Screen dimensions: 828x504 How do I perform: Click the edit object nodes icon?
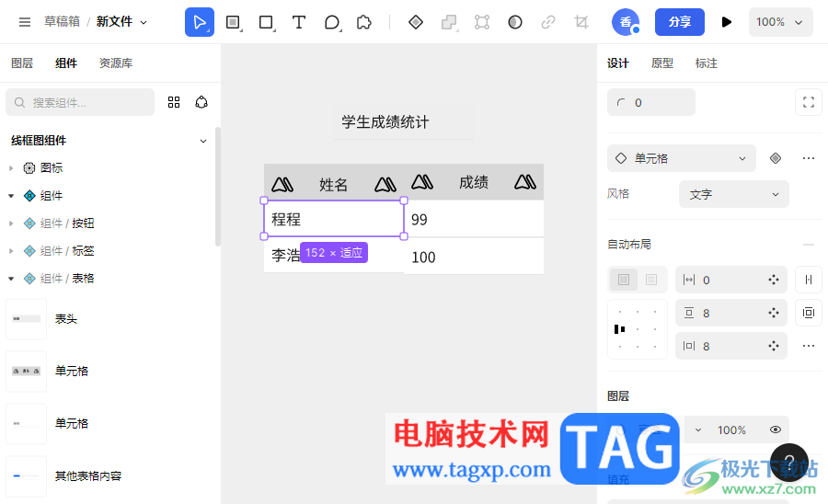coord(482,22)
